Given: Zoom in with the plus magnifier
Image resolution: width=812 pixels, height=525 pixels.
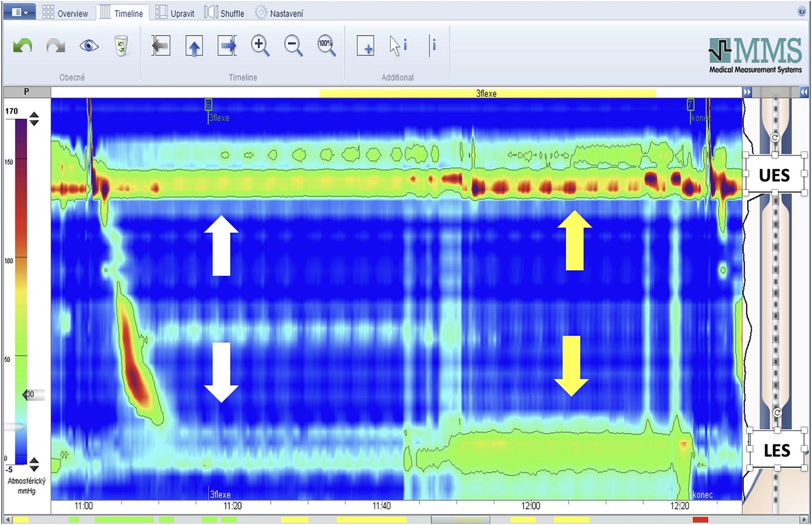Looking at the screenshot, I should 260,46.
